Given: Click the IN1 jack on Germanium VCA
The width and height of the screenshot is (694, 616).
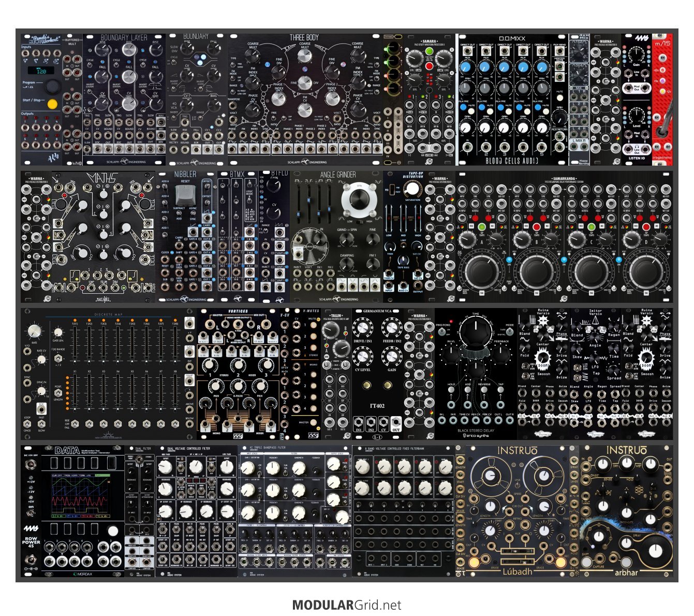Looking at the screenshot, I should 359,422.
